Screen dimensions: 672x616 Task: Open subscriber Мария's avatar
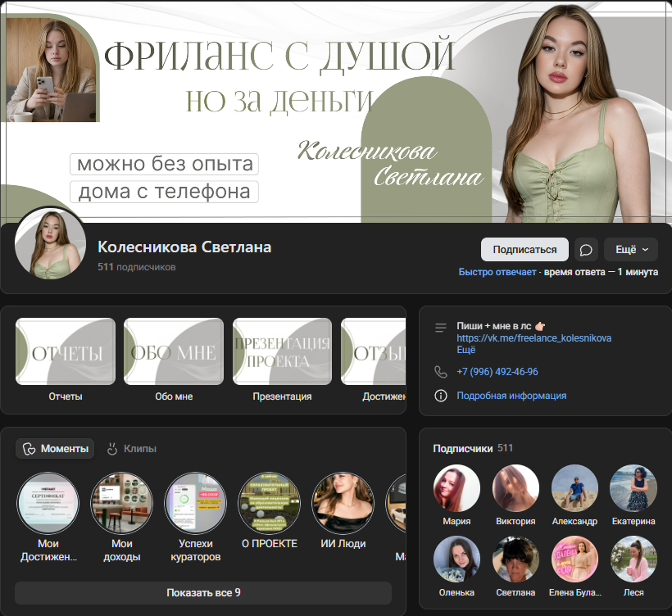456,488
